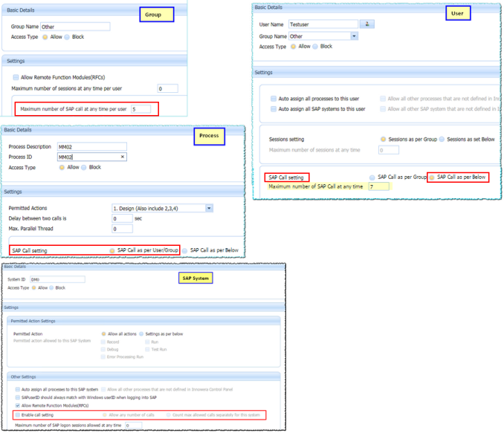The height and width of the screenshot is (433, 504).
Task: Click the Process Description field MM02
Action: tap(92, 146)
